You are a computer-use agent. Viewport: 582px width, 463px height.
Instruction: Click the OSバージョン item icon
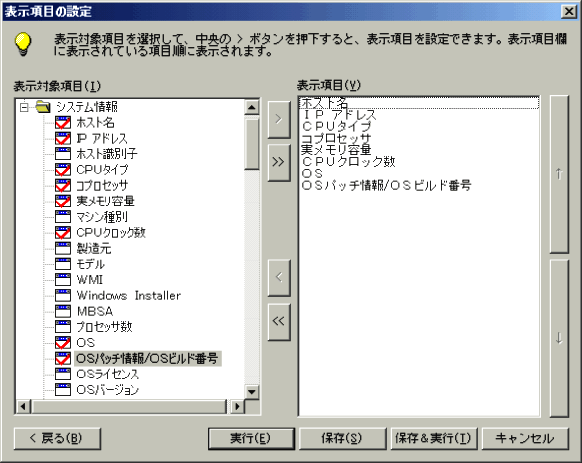coord(63,389)
